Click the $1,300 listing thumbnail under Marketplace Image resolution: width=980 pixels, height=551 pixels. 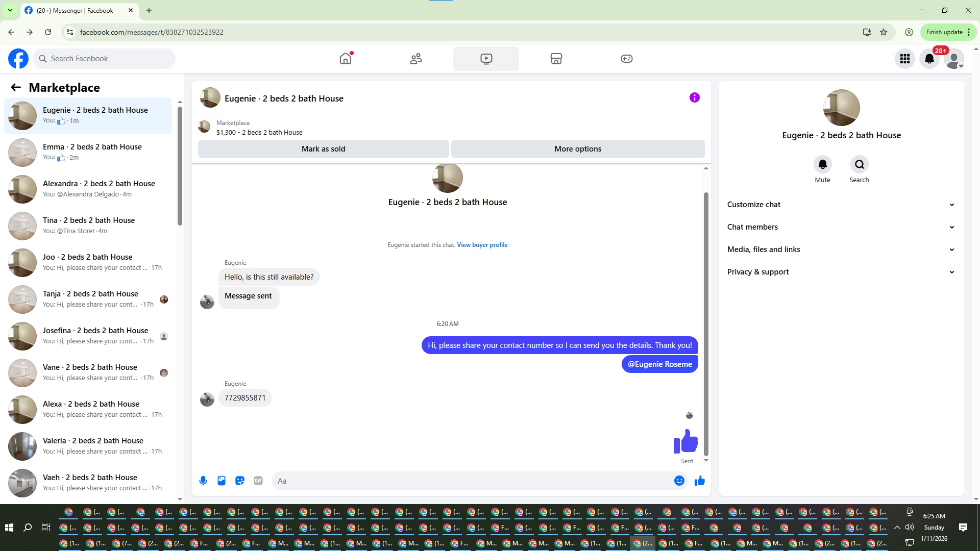(204, 127)
